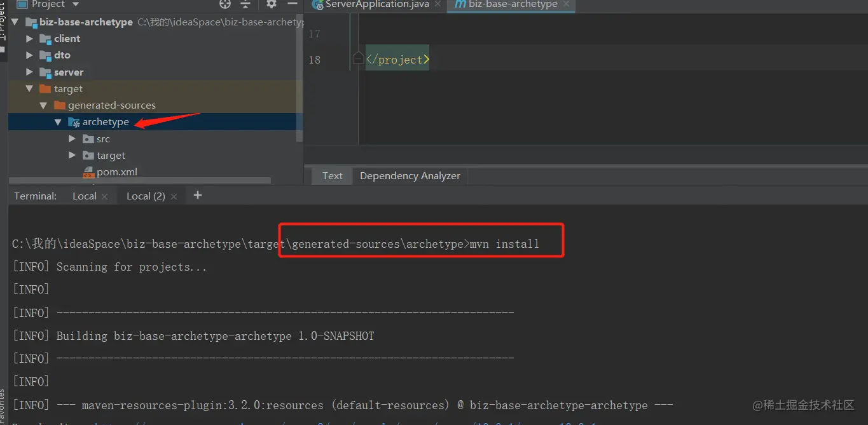Collapse the generated-sources folder
Viewport: 868px width, 425px height.
(43, 105)
